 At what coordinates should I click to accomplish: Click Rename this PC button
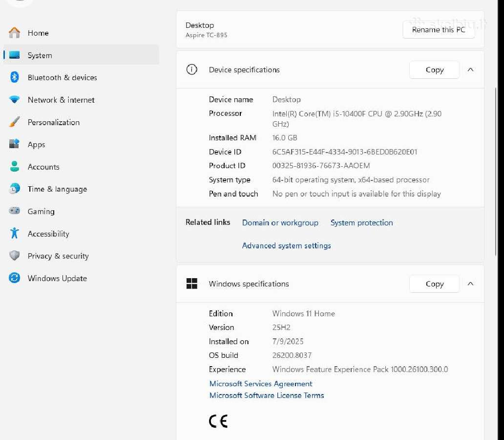[439, 30]
